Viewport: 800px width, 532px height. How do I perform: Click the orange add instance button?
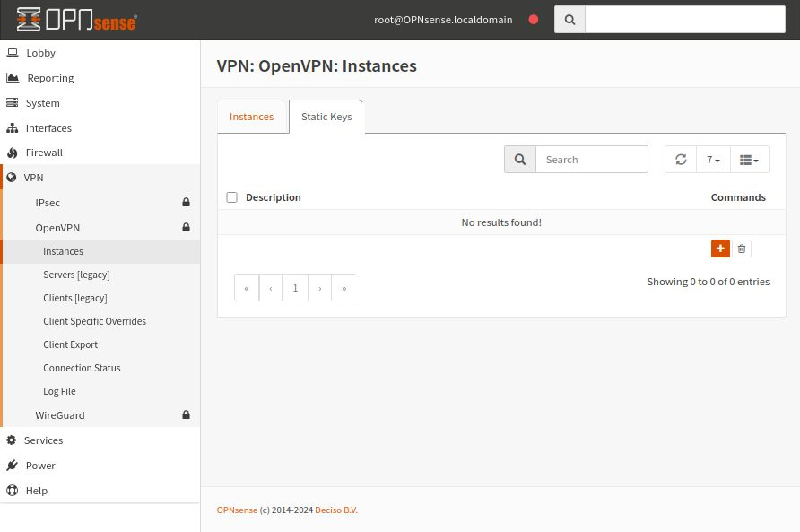point(720,249)
